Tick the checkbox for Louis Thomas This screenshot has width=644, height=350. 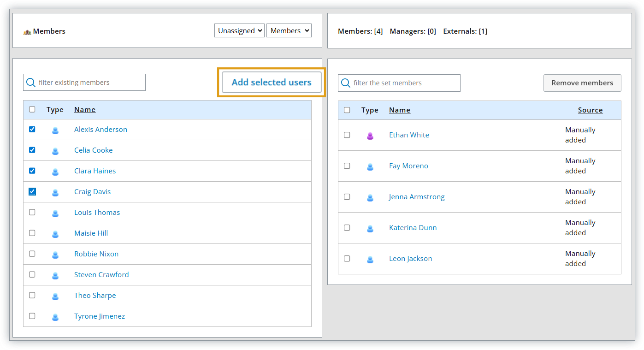[x=32, y=212]
